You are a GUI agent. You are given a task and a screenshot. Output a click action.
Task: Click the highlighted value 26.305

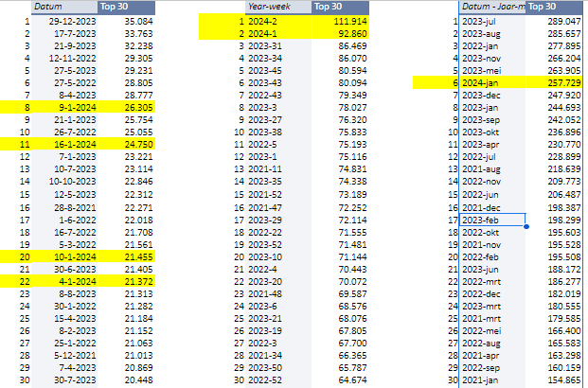(x=126, y=108)
